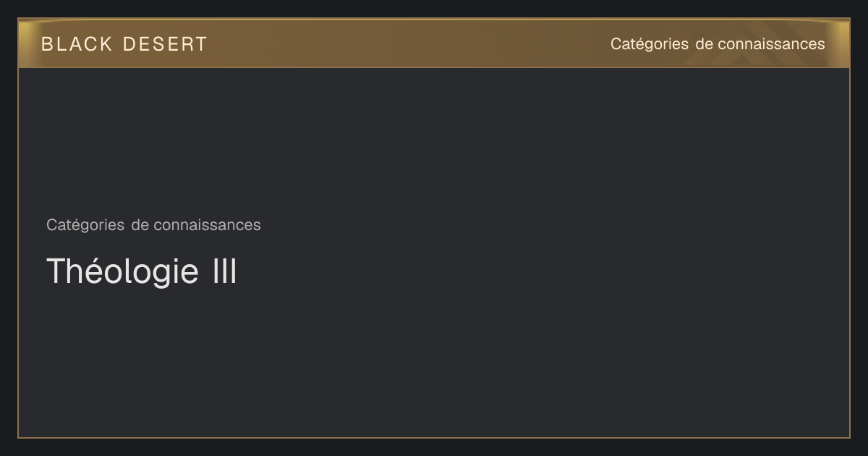The height and width of the screenshot is (456, 868).
Task: Open Catégories de connaissances in the header
Action: (x=718, y=44)
